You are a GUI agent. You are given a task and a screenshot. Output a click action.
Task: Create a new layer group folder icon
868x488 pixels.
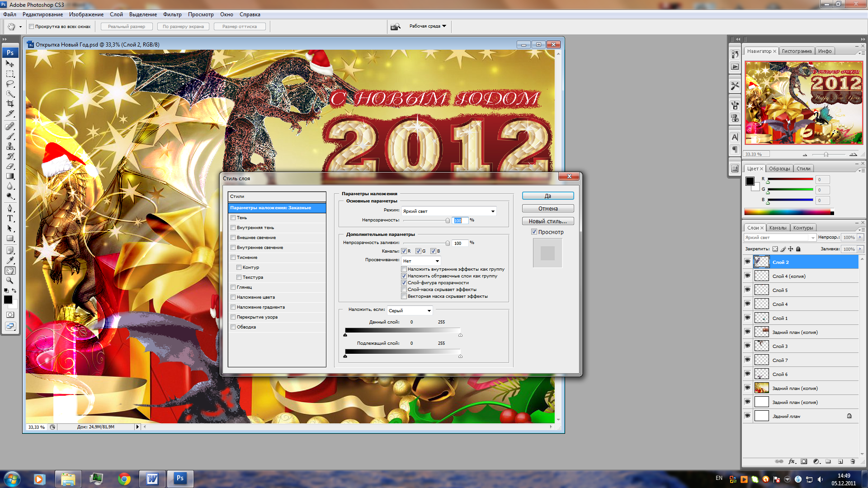[828, 461]
